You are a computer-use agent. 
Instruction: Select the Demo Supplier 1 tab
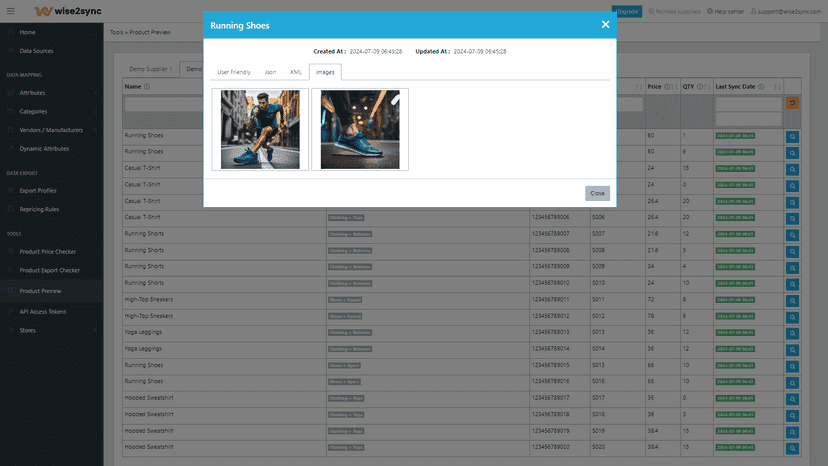[150, 69]
